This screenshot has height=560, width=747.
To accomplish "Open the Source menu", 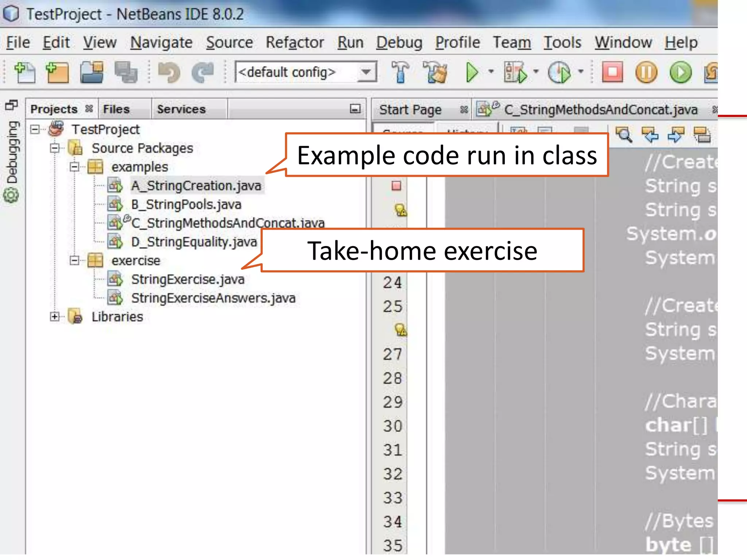I will tap(229, 42).
